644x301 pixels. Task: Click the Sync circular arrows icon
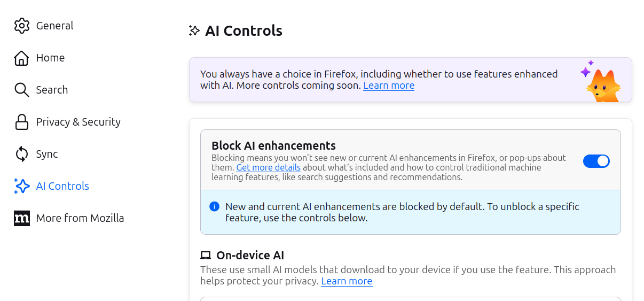click(x=22, y=154)
